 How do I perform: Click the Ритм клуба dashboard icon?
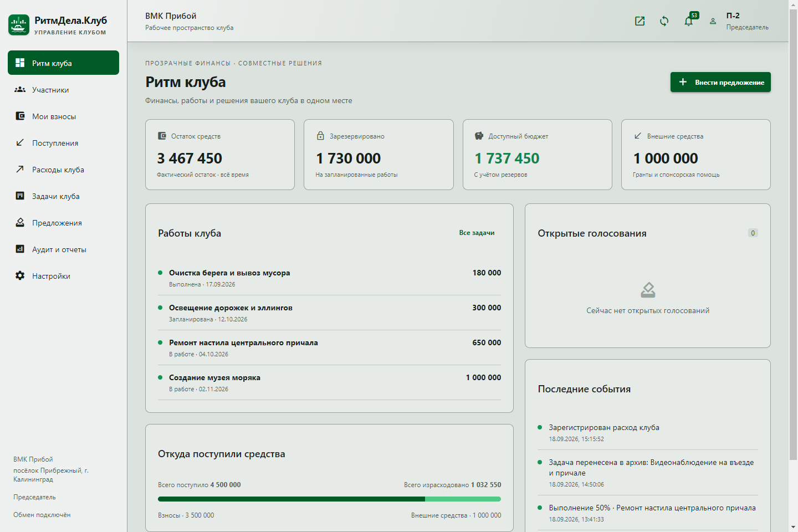tap(20, 63)
